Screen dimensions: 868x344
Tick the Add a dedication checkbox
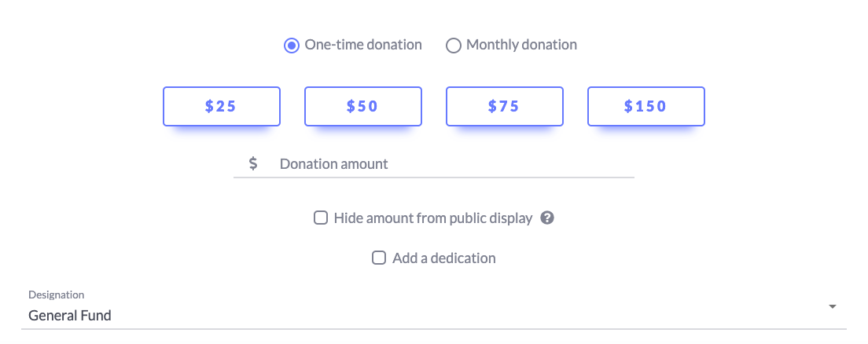(379, 258)
